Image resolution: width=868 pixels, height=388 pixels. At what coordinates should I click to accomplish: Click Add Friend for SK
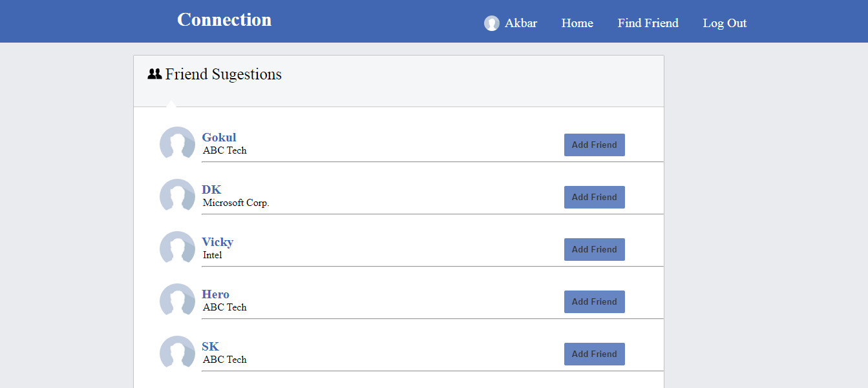[x=594, y=354]
